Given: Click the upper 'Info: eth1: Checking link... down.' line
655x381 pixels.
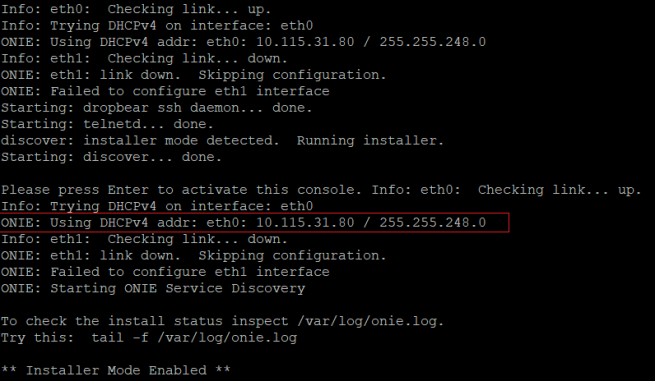Looking at the screenshot, I should [x=144, y=58].
